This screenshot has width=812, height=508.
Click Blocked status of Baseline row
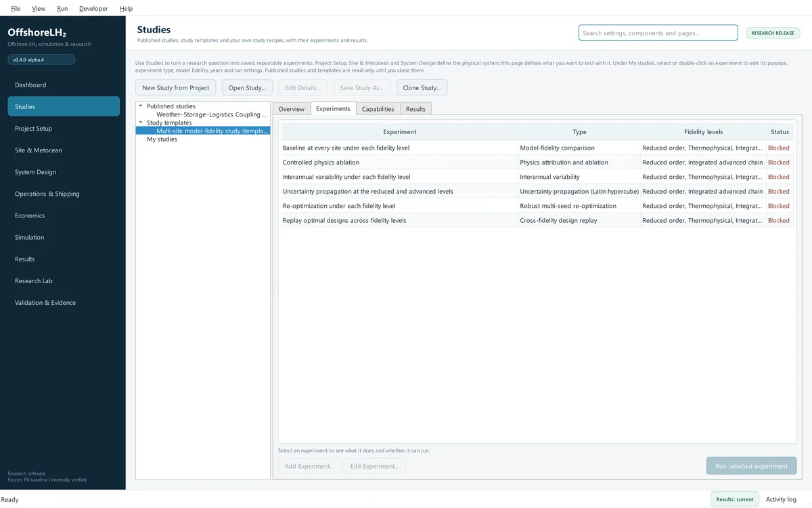tap(779, 148)
